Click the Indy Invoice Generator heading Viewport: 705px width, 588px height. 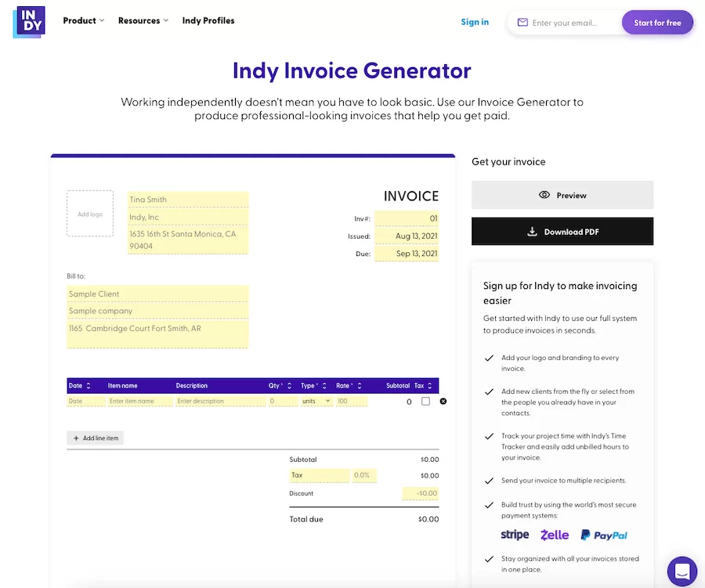[352, 70]
